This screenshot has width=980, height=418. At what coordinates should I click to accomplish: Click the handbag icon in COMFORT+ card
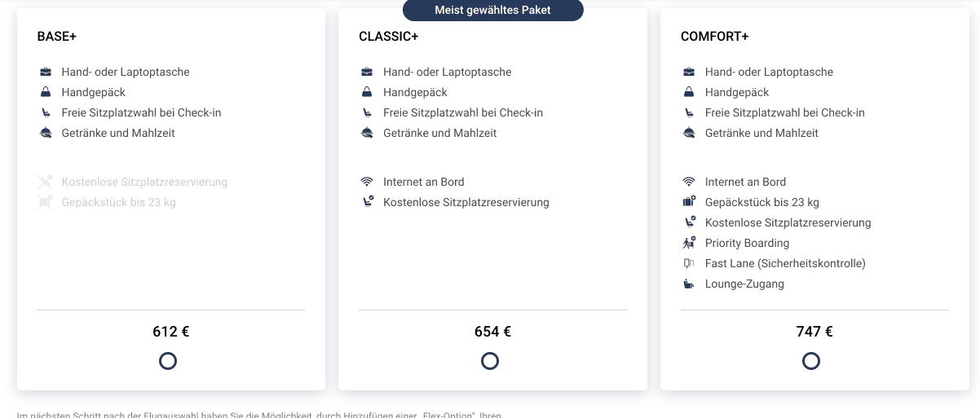[689, 92]
